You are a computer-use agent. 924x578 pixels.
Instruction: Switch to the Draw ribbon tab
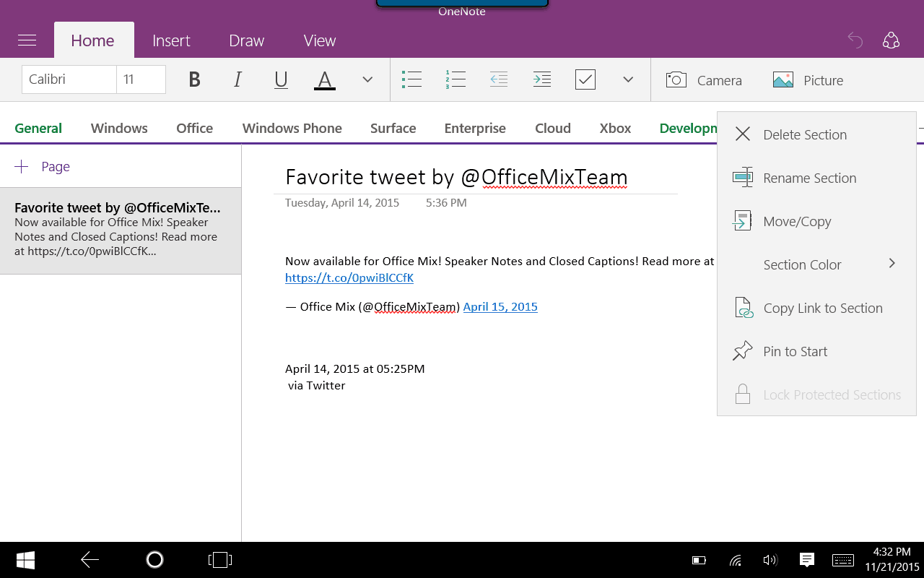coord(247,40)
